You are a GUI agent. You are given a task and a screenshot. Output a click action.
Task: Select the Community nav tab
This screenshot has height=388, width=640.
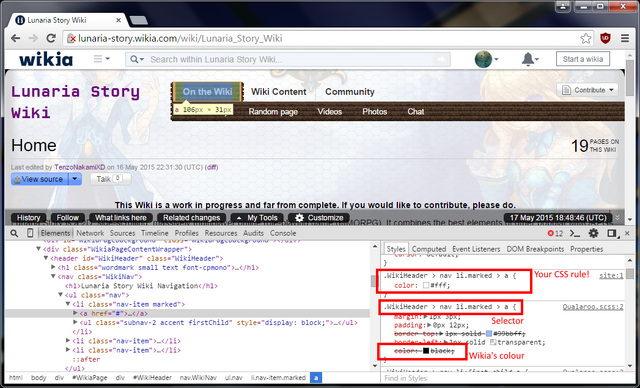point(350,92)
